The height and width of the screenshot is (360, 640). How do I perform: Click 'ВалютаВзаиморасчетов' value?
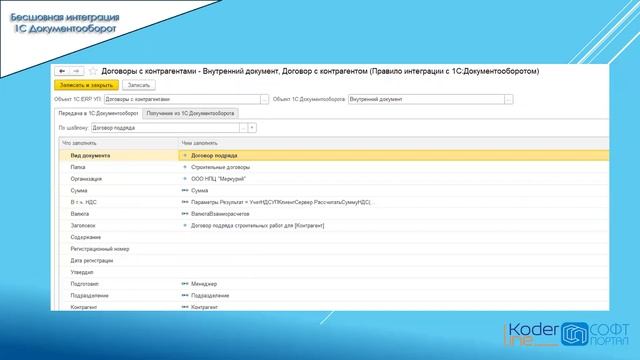(x=220, y=214)
